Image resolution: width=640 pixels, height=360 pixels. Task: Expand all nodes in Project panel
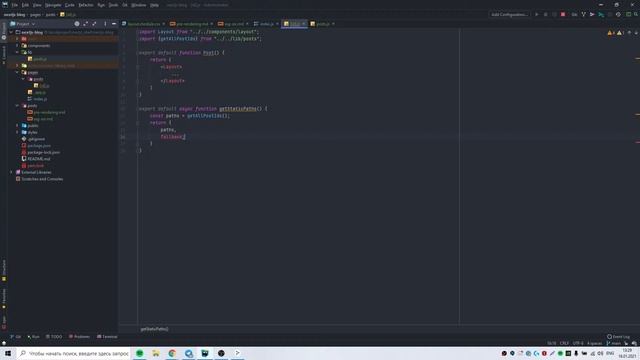coord(86,24)
